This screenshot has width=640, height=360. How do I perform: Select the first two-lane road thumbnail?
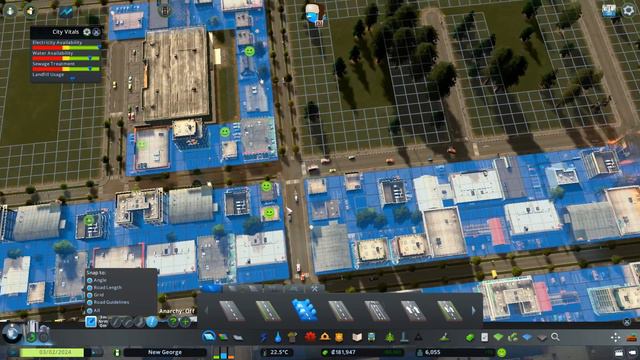point(232,311)
